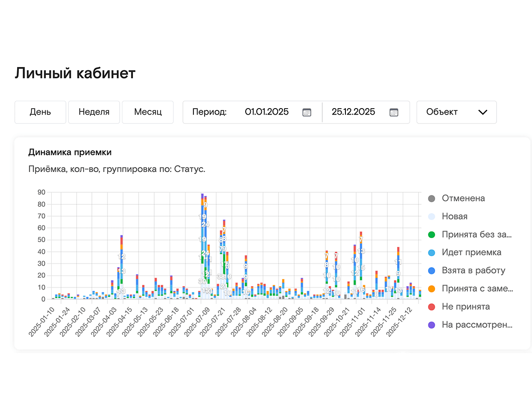532x402 pixels.
Task: Toggle the Новая series in the legend
Action: 454,217
